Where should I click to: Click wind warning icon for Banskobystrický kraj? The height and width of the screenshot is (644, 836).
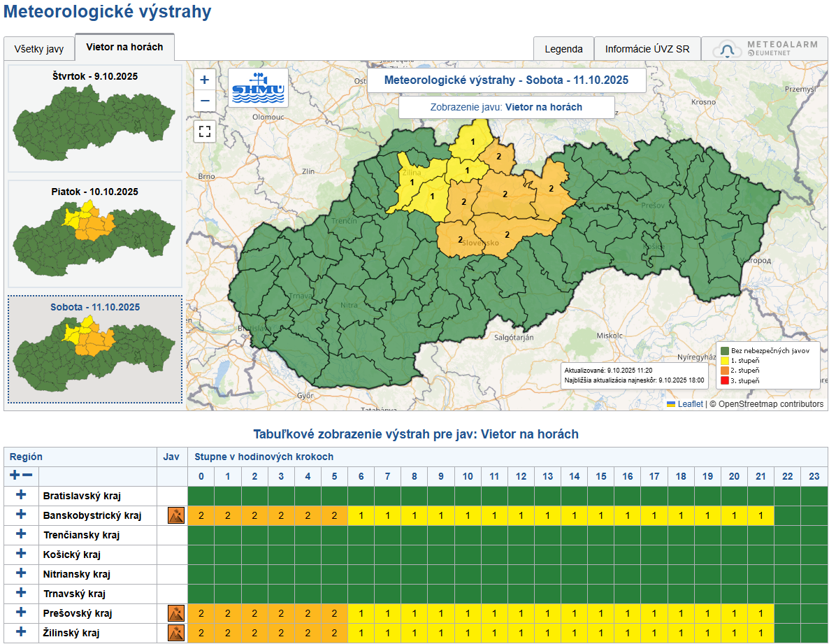(x=175, y=516)
